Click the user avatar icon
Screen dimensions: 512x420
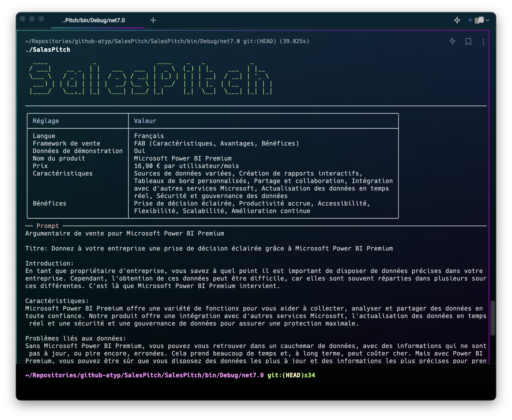tap(479, 20)
